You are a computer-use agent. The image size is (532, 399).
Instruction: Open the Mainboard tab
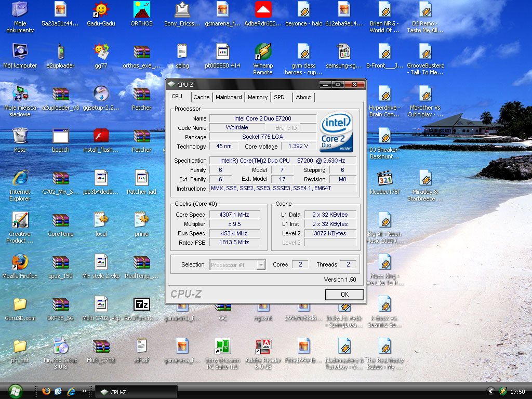pos(229,97)
